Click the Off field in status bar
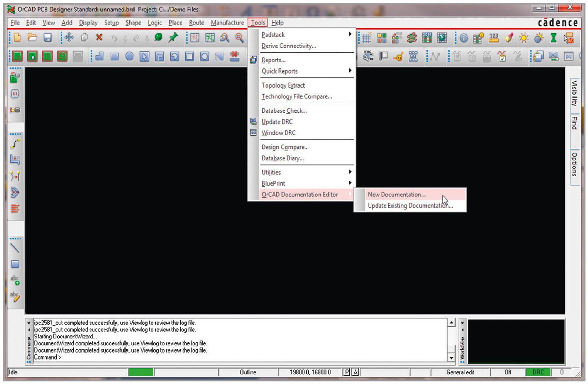The height and width of the screenshot is (384, 588). pos(508,372)
